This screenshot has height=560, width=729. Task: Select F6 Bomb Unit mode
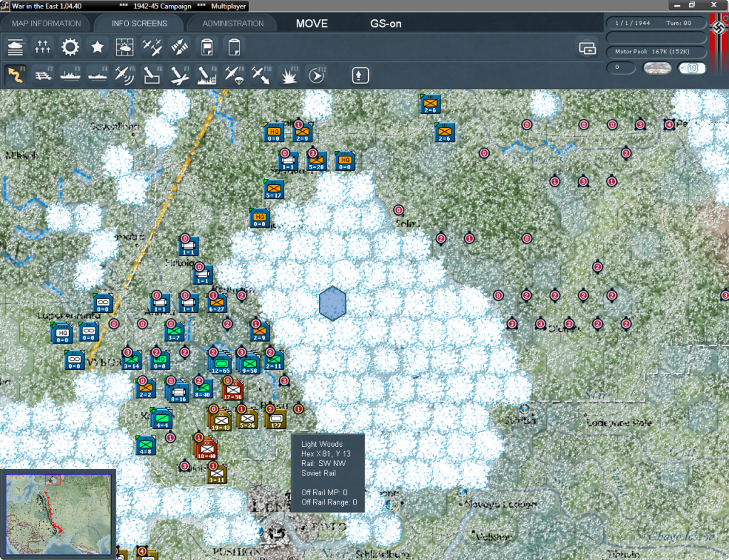(x=152, y=75)
